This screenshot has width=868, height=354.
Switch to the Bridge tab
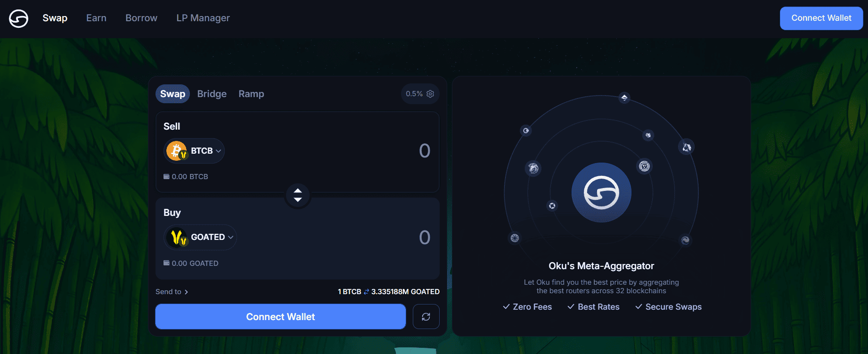[x=212, y=94]
